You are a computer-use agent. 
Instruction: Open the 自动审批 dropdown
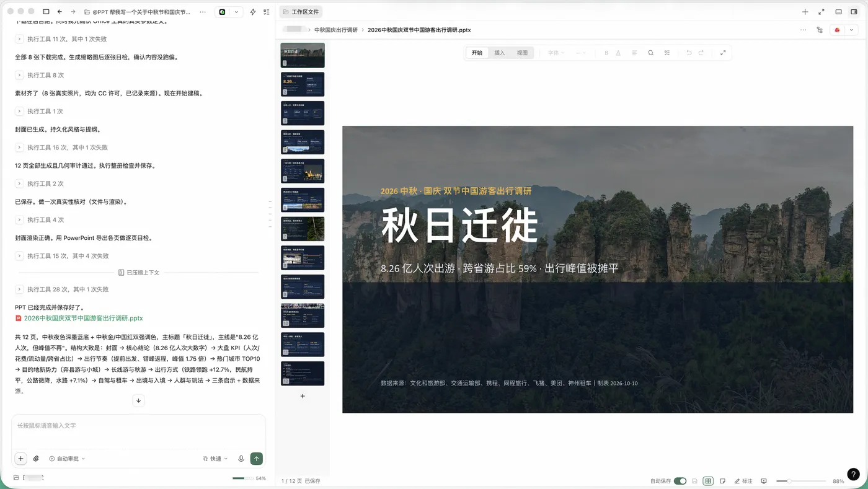67,459
